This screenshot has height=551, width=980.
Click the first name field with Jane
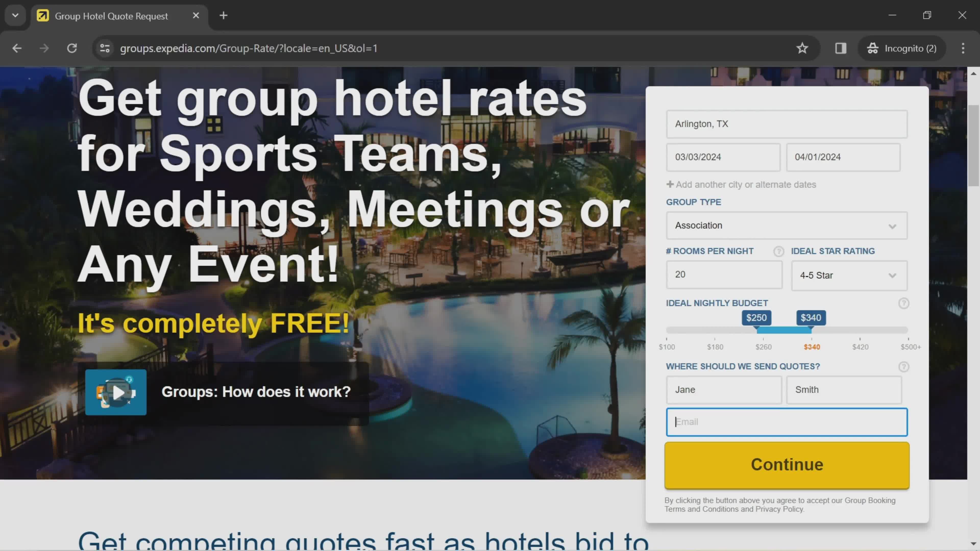tap(724, 390)
